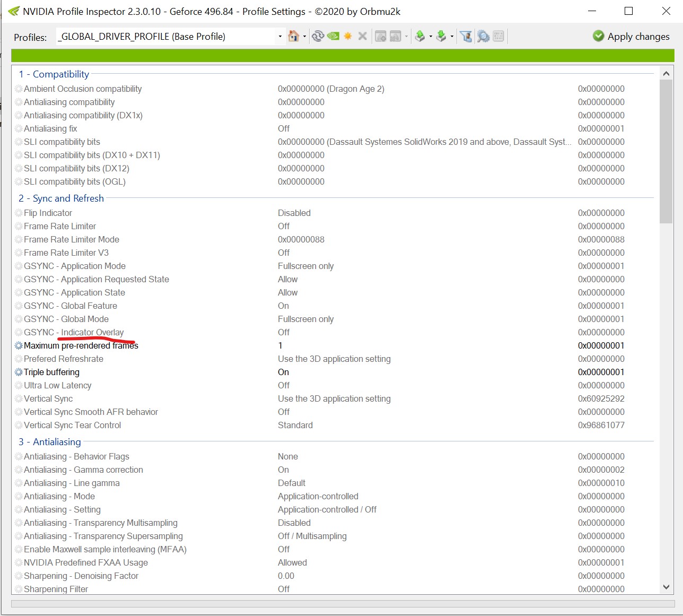Click the scan for modified profiles magnifier icon
The height and width of the screenshot is (616, 683).
[x=483, y=36]
